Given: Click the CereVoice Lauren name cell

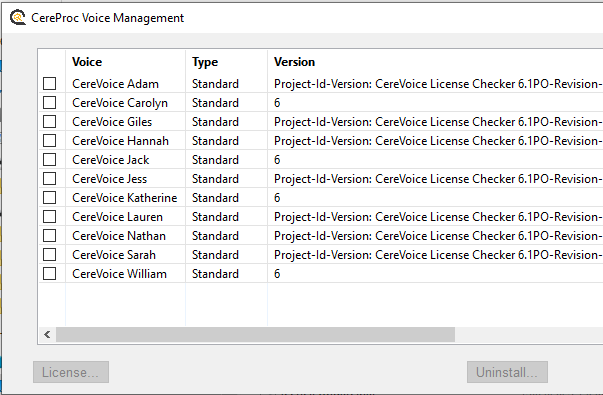Looking at the screenshot, I should coord(117,217).
